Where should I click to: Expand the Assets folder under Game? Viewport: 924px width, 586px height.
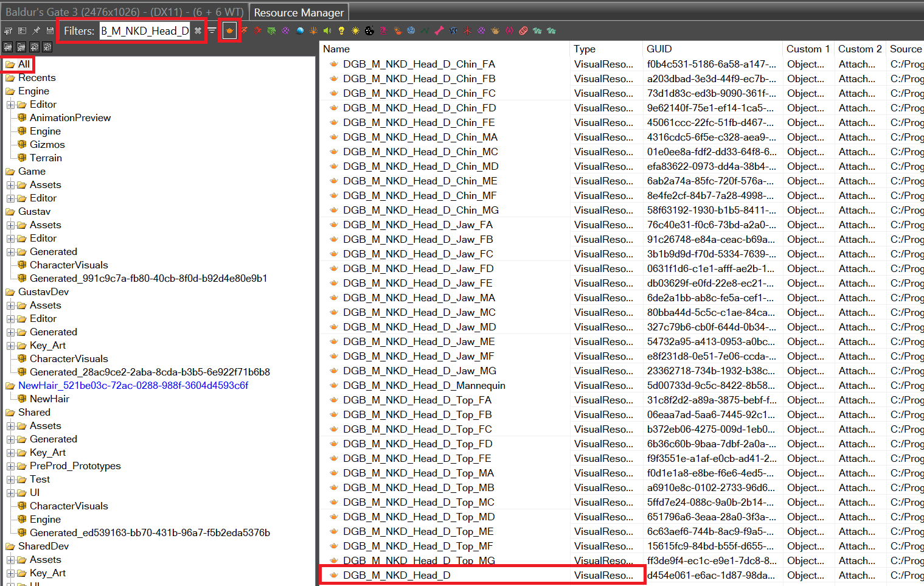click(x=10, y=185)
